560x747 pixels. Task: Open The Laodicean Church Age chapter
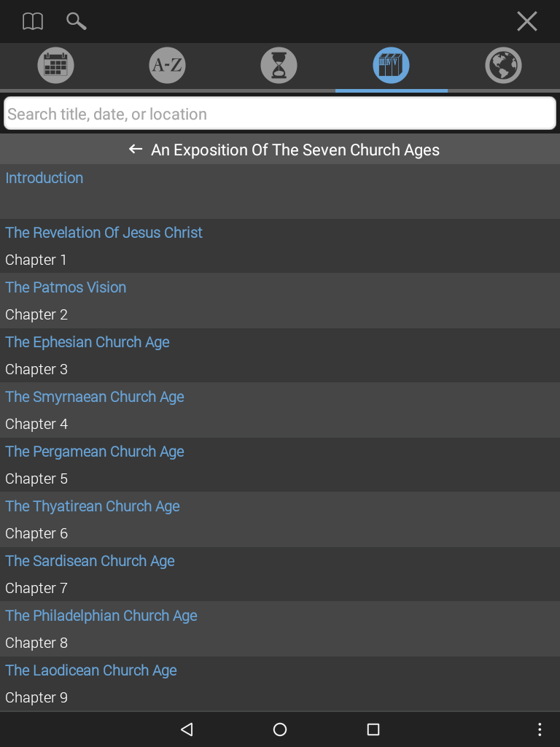click(x=280, y=684)
